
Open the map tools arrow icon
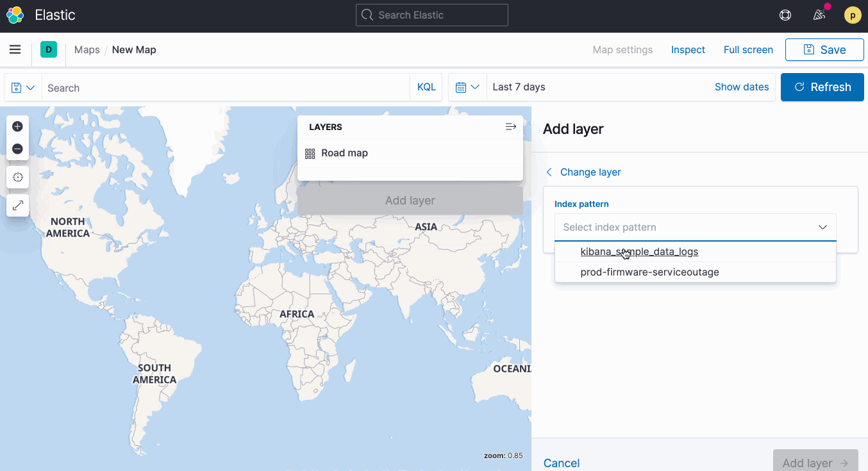coord(18,205)
